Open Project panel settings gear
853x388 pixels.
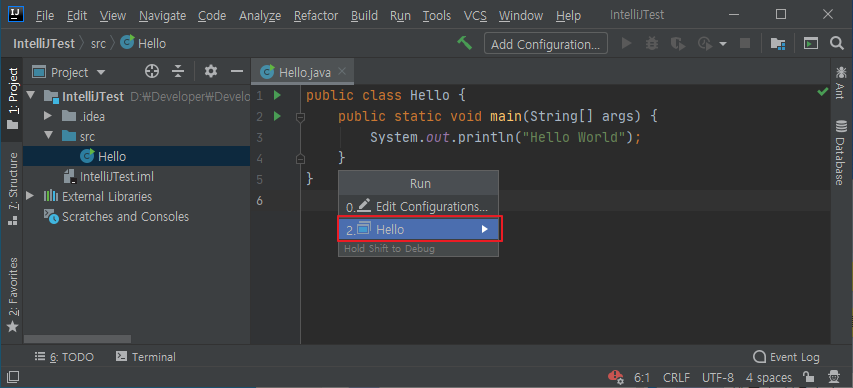pos(211,71)
